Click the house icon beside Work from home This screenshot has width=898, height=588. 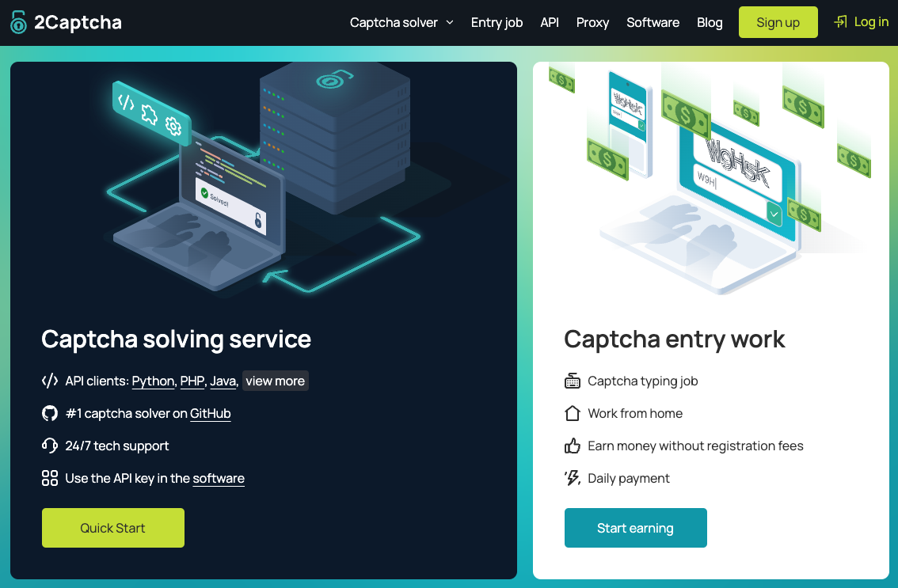(x=573, y=414)
